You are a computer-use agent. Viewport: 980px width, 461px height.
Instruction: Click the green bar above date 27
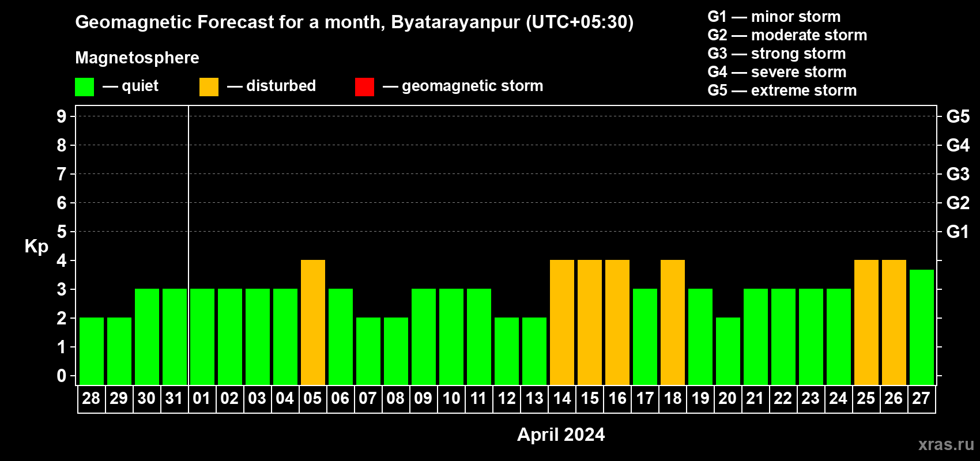coord(922,327)
